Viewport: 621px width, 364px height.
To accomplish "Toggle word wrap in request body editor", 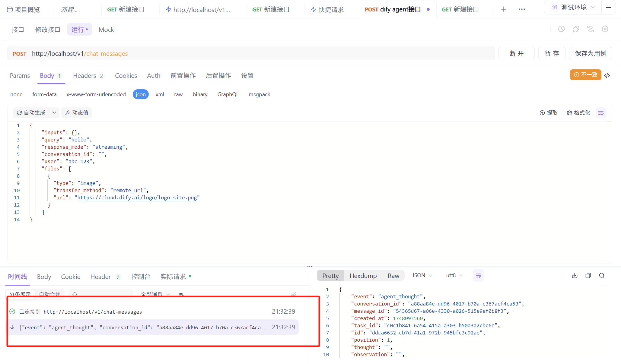I will click(x=601, y=113).
